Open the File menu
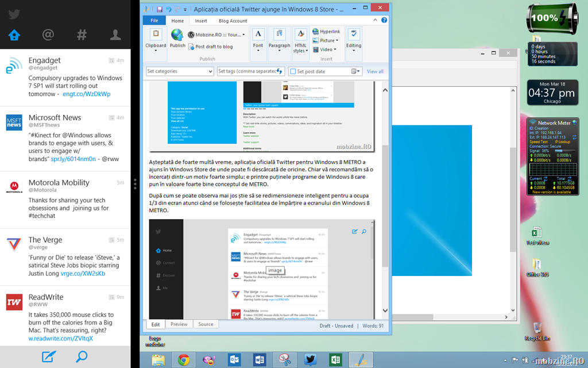Screen dimensions: 588x368 point(154,21)
